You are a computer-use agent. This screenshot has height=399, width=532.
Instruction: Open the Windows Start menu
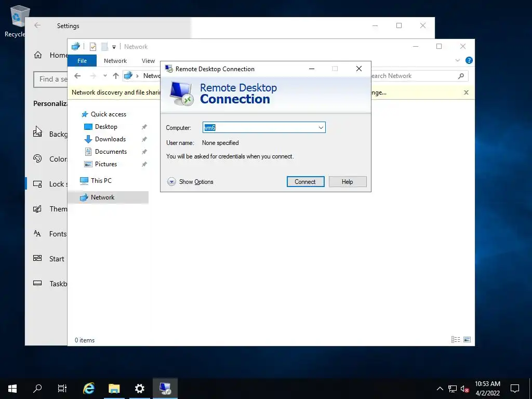point(12,389)
